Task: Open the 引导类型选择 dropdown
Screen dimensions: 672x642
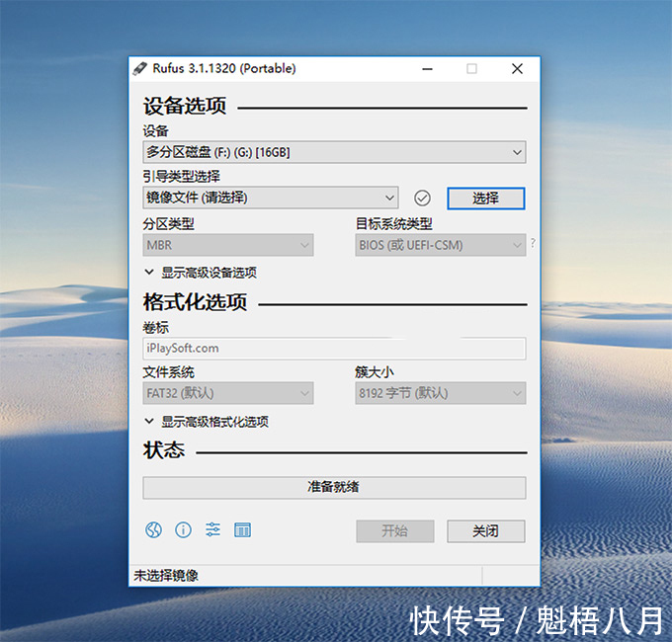Action: [x=271, y=198]
